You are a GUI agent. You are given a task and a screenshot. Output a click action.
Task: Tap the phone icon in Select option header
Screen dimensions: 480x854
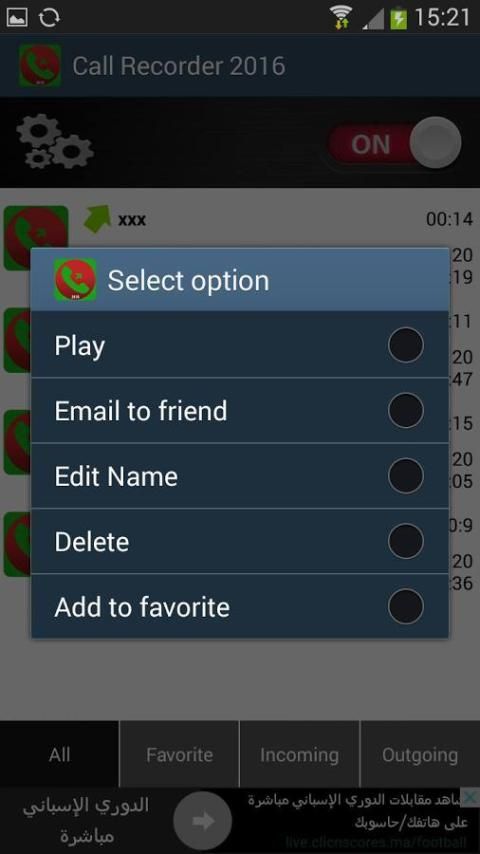coord(75,280)
